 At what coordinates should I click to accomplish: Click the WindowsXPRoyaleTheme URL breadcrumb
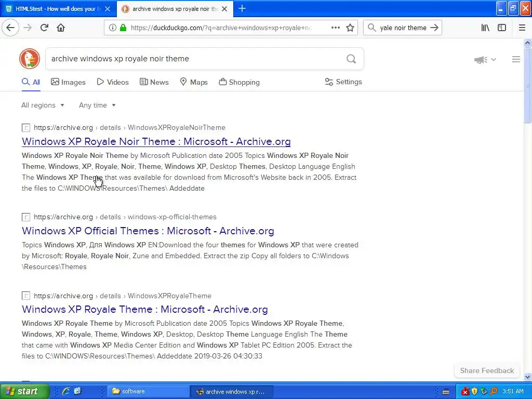(169, 296)
